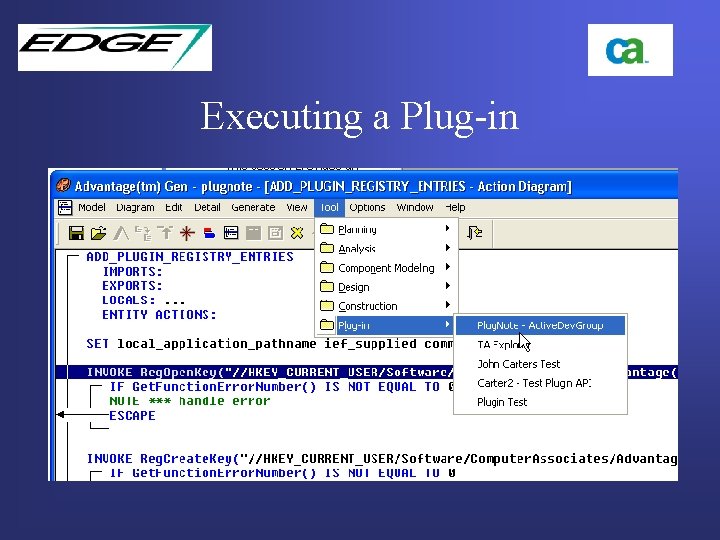Open the Options menu

click(367, 208)
